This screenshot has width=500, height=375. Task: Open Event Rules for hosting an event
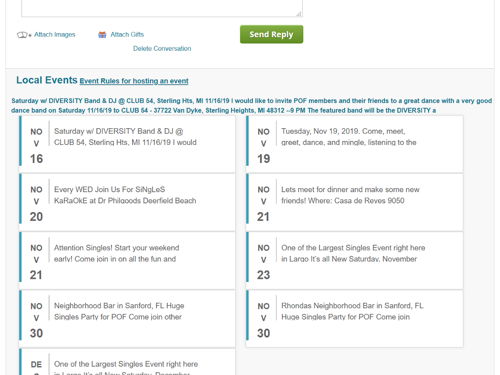click(134, 81)
